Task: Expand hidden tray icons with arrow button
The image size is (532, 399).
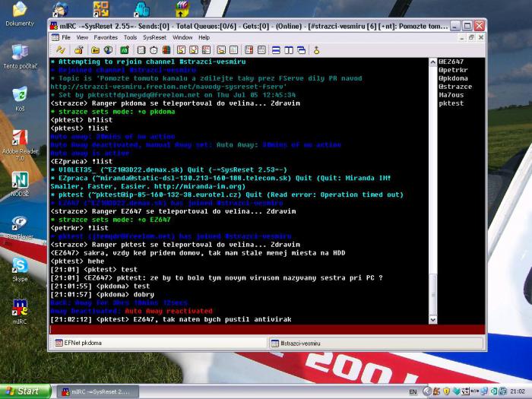Action: pyautogui.click(x=427, y=391)
